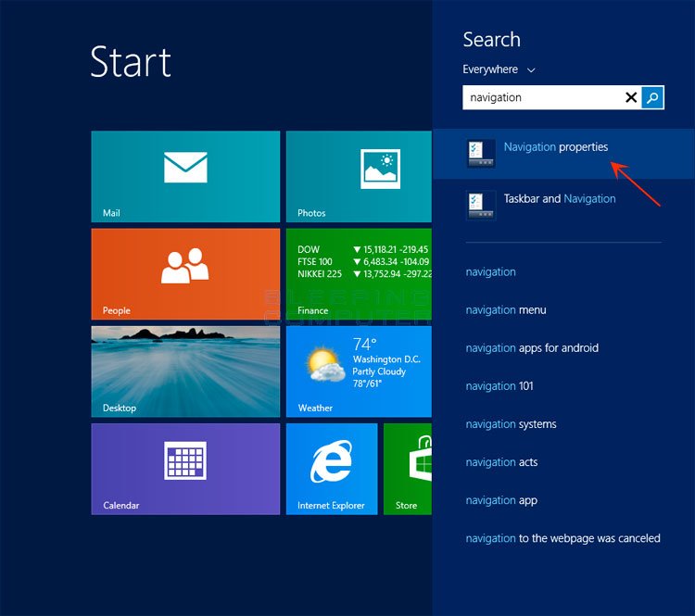This screenshot has width=695, height=616.
Task: Open the Weather tile
Action: pos(359,371)
